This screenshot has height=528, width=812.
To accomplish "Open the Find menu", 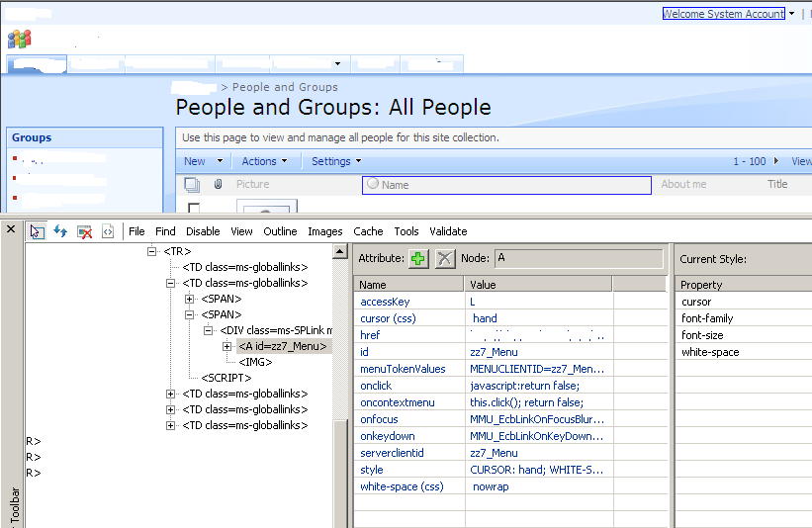I will pyautogui.click(x=165, y=231).
